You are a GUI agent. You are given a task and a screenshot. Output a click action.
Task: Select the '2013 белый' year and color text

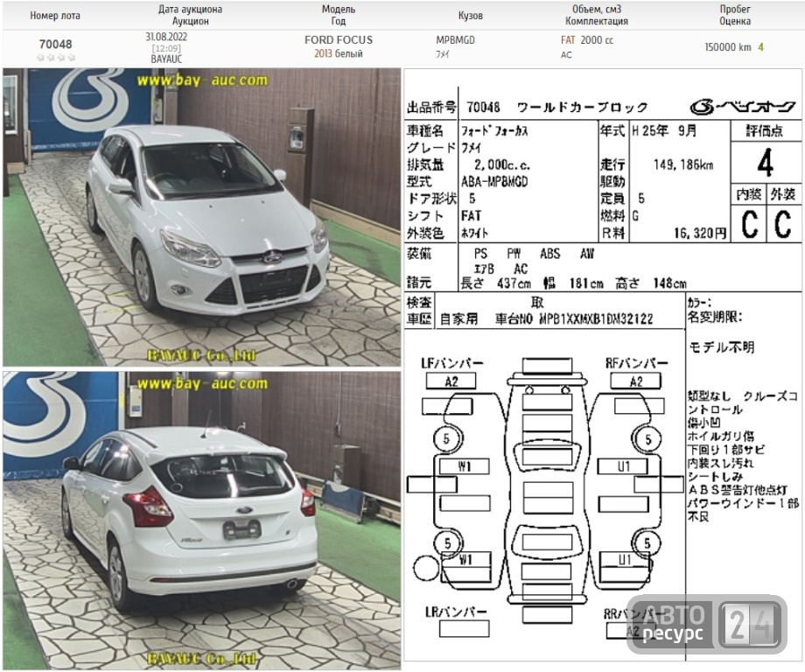point(339,54)
